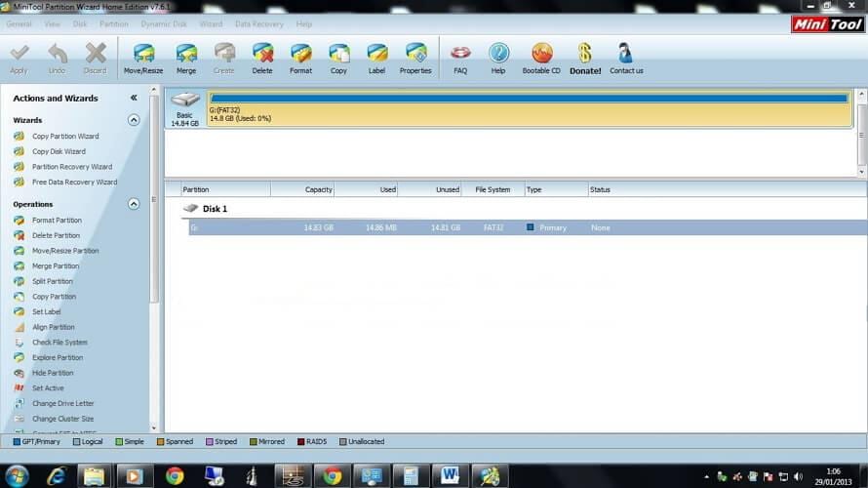Select the G:(FAT32) partition bar in disk map
This screenshot has width=868, height=488.
point(530,108)
